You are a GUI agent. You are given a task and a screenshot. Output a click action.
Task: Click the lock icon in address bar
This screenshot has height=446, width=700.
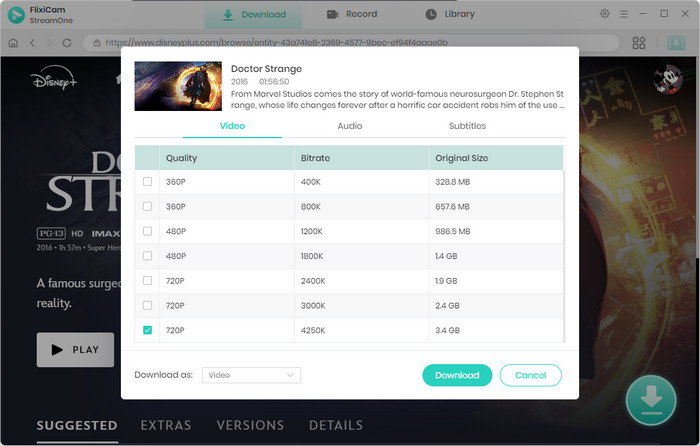(97, 43)
